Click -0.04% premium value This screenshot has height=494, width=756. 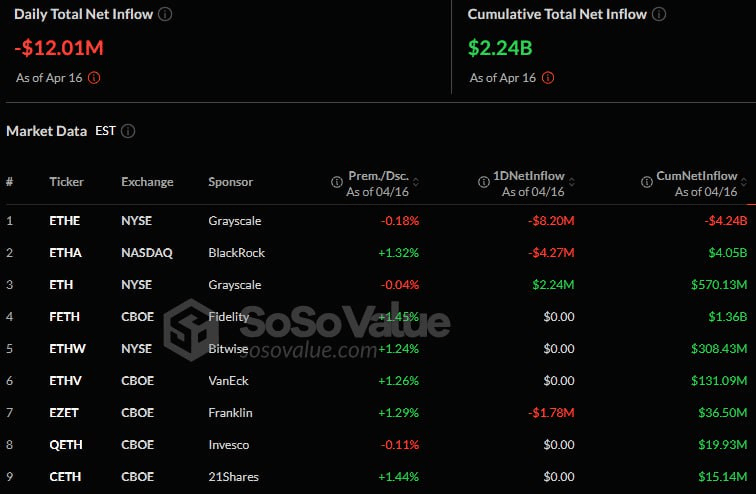(400, 285)
